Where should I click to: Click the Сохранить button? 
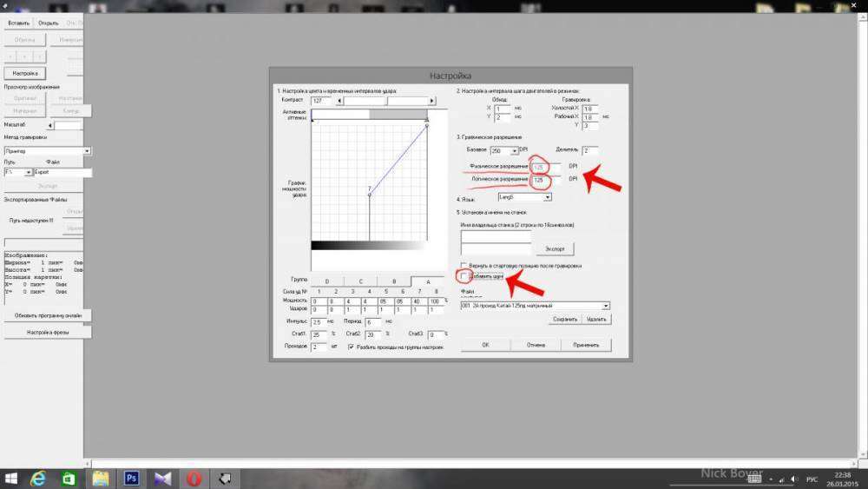pos(564,320)
